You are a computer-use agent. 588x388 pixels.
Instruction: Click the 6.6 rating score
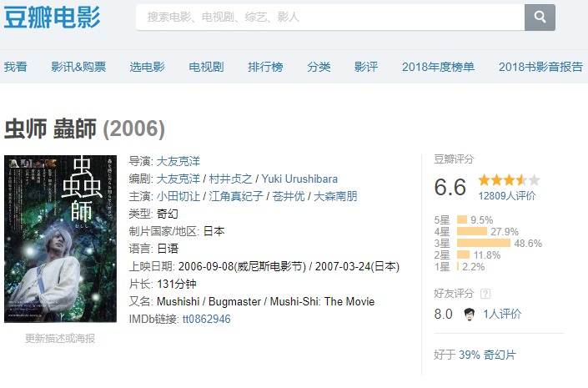tap(450, 187)
